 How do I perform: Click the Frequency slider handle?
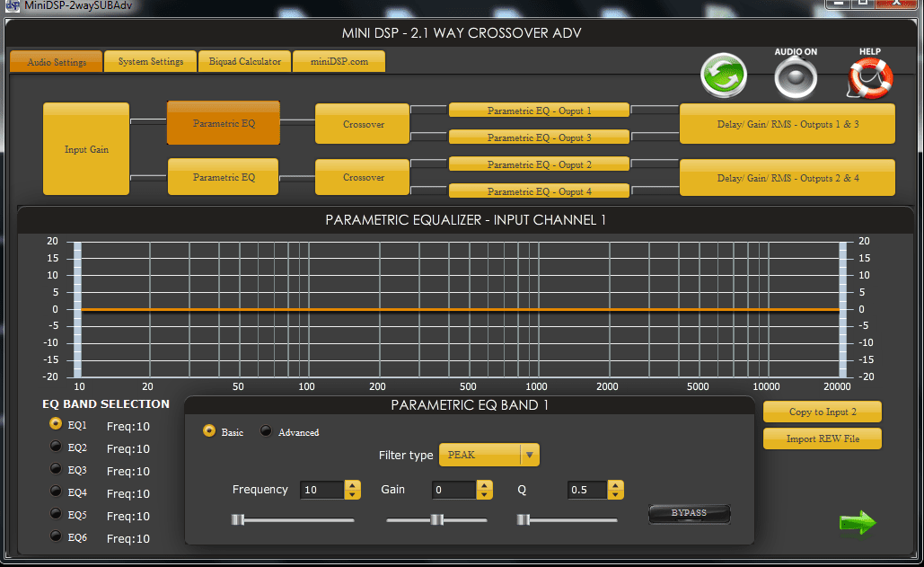click(x=237, y=520)
